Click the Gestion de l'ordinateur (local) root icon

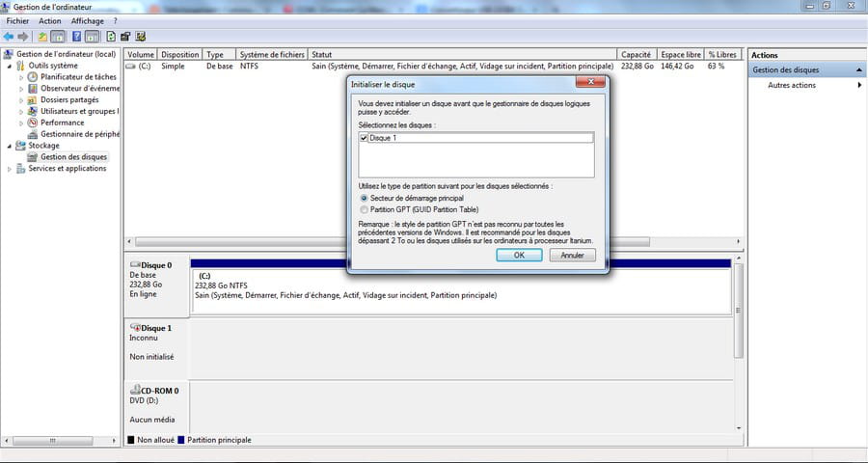(9, 54)
